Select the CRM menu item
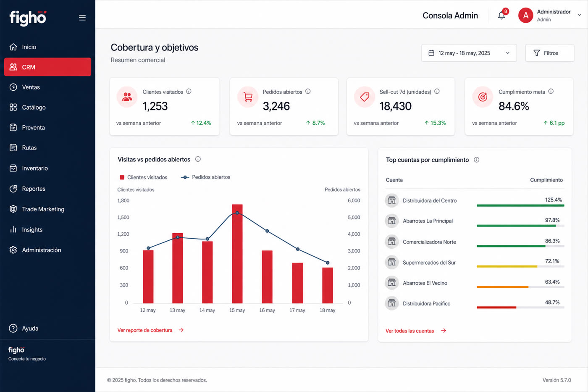 pyautogui.click(x=47, y=67)
